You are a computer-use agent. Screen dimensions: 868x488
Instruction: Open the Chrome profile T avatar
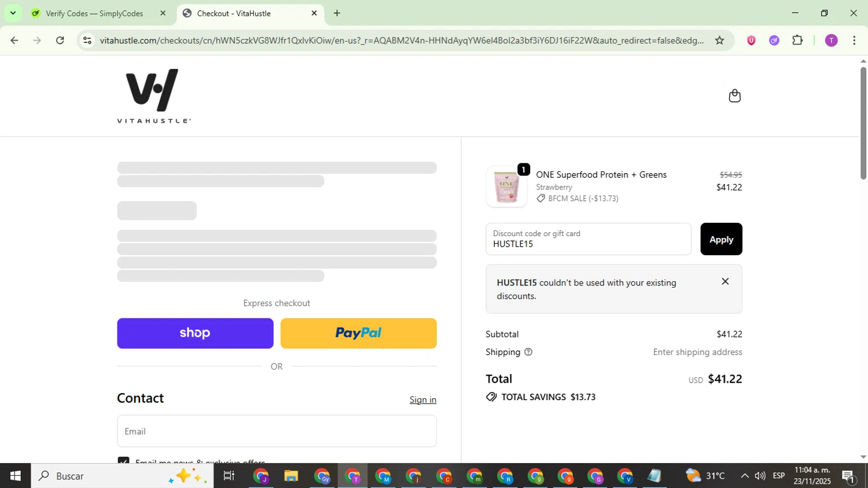coord(832,41)
